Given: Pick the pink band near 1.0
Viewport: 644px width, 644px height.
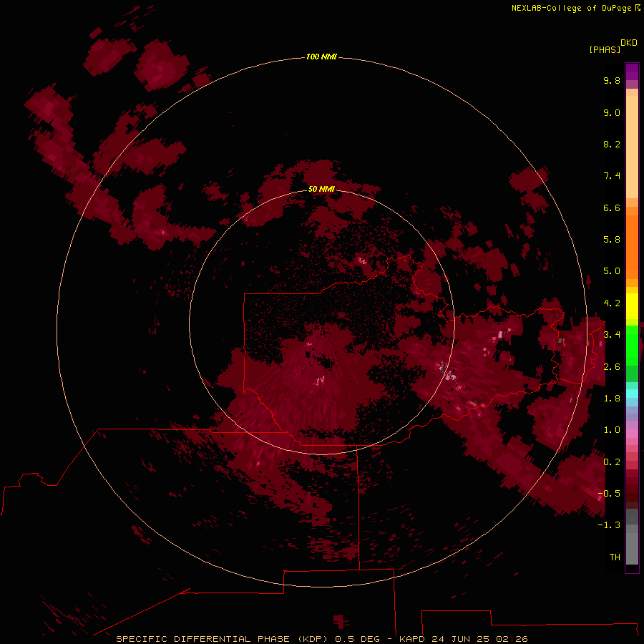Looking at the screenshot, I should pyautogui.click(x=632, y=434).
